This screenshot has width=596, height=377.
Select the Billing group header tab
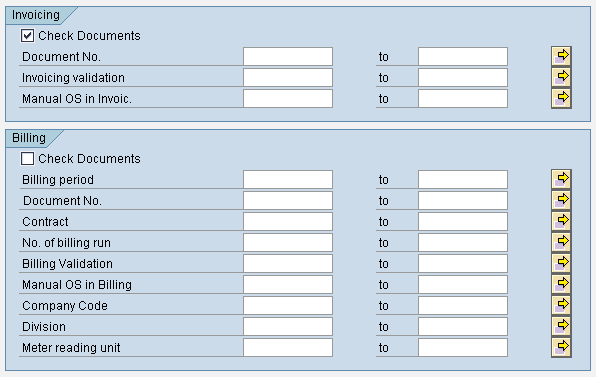29,138
